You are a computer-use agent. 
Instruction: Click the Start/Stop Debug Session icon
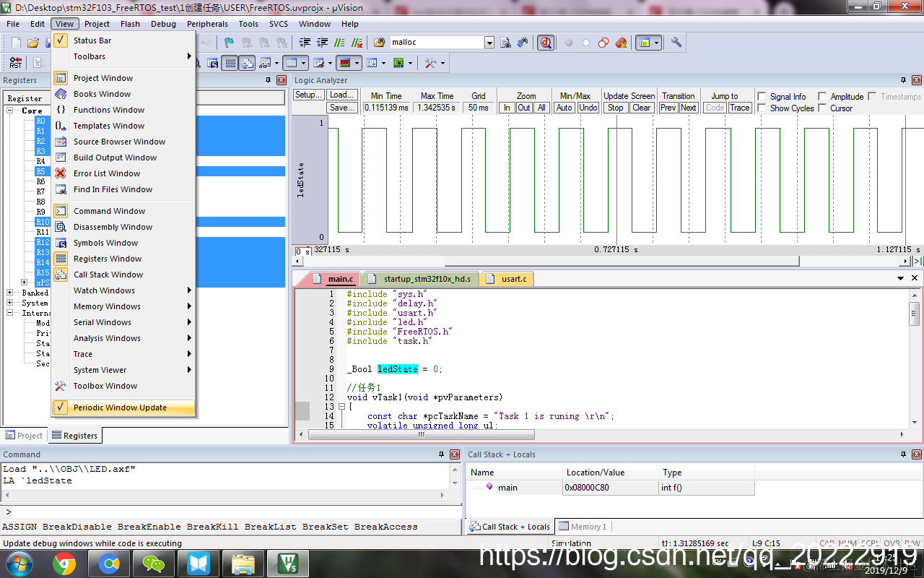(546, 43)
